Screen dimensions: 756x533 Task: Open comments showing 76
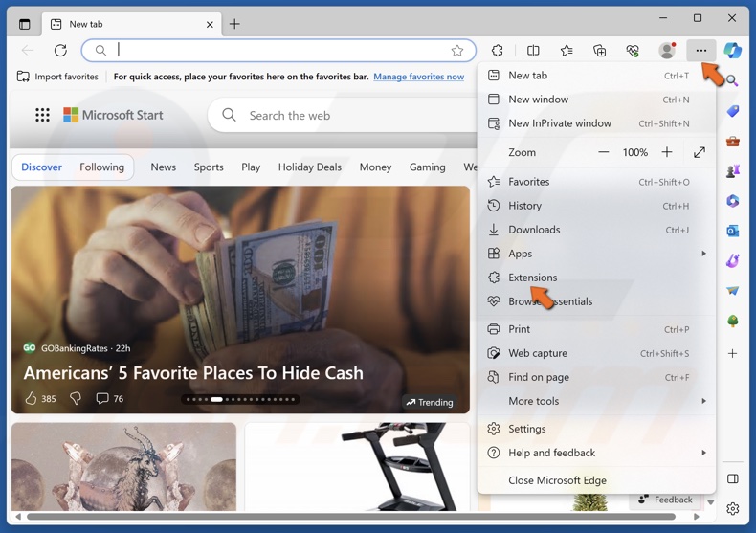click(x=109, y=398)
